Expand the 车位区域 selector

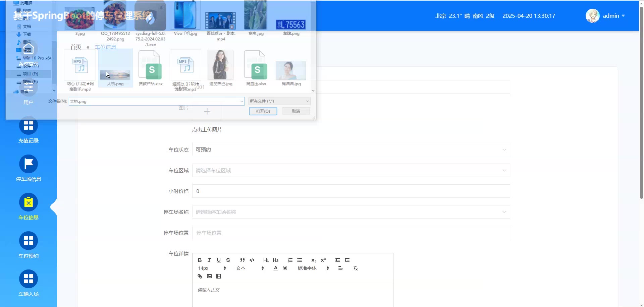(351, 171)
